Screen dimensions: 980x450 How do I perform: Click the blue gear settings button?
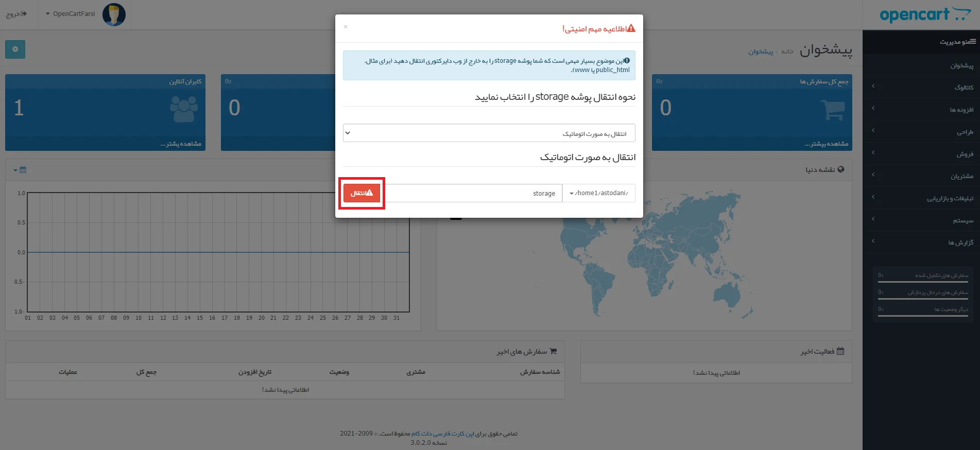pos(15,49)
